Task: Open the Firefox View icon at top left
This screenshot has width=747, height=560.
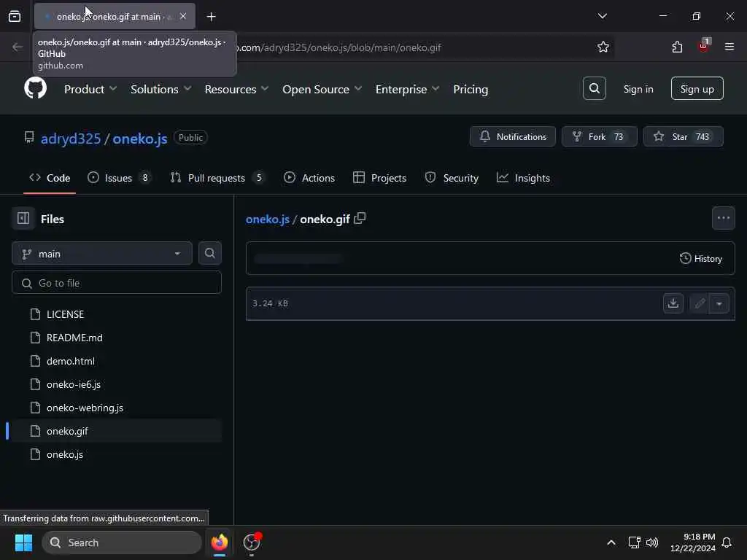Action: 15,16
